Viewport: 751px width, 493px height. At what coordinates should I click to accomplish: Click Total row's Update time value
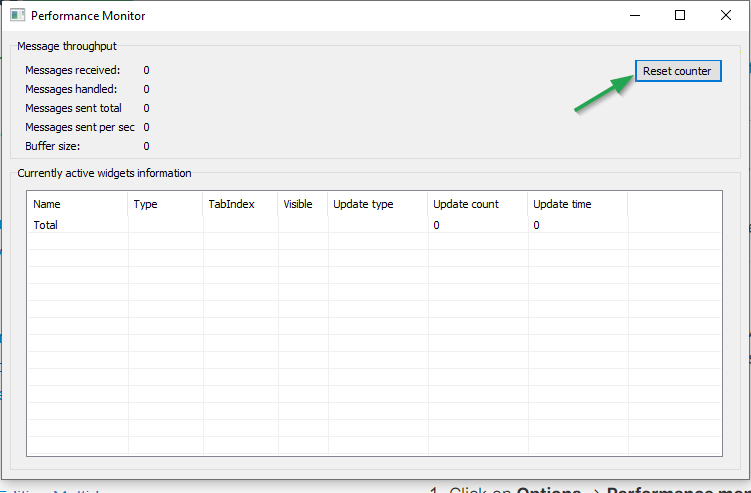point(536,225)
